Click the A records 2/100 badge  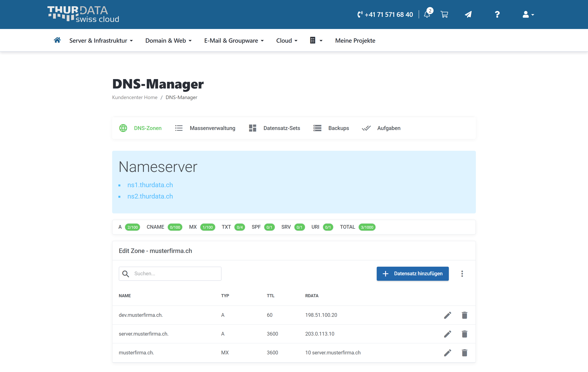coord(132,227)
